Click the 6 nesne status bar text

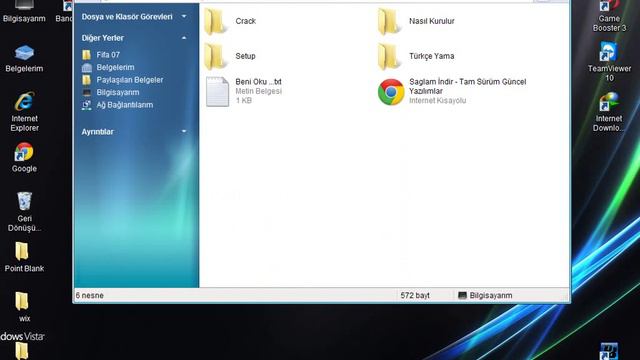(x=89, y=296)
